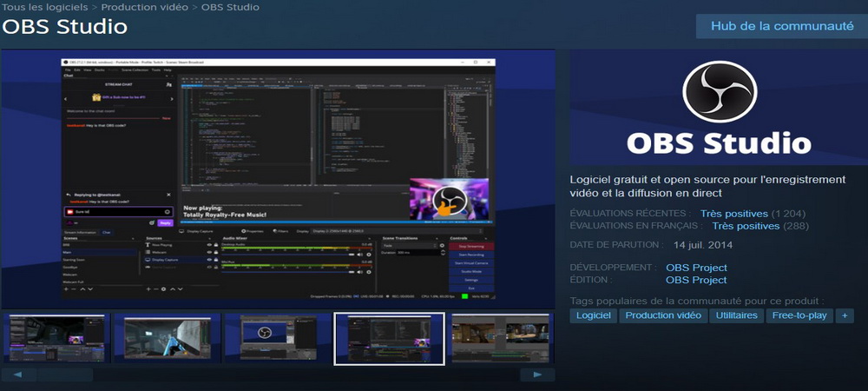Open the 'Production vidéo' community tag
Screen dimensions: 868x391
(663, 315)
